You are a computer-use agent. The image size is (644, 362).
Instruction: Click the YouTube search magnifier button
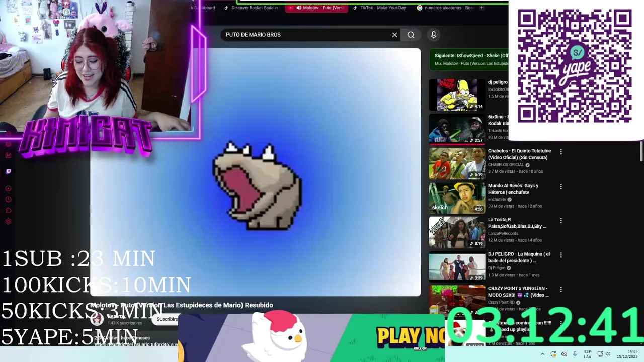point(411,35)
